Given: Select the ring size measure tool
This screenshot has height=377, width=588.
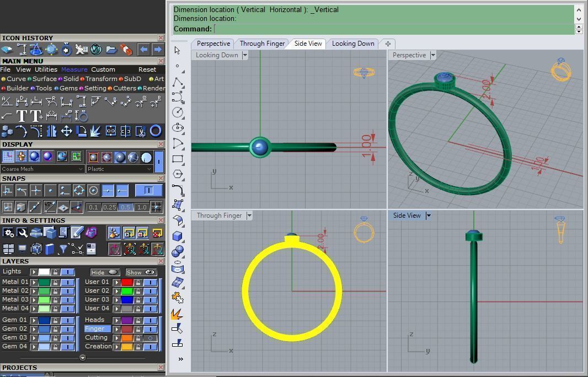Looking at the screenshot, I should click(81, 116).
